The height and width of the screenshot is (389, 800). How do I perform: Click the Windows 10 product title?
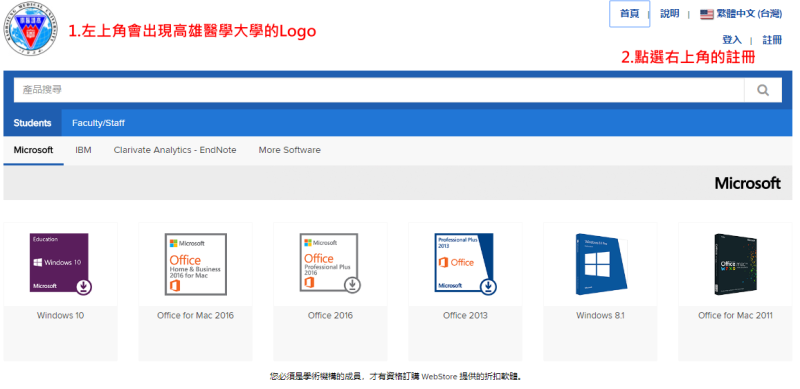pos(61,315)
